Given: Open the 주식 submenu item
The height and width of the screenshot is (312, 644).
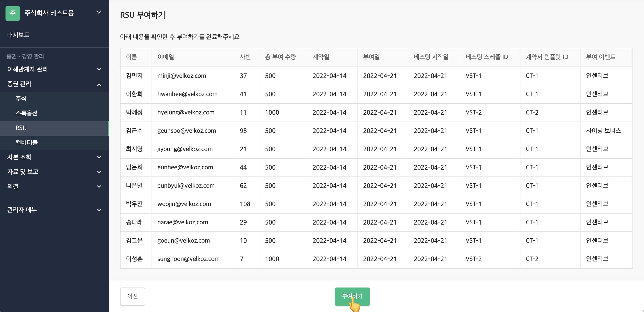Looking at the screenshot, I should click(x=55, y=98).
